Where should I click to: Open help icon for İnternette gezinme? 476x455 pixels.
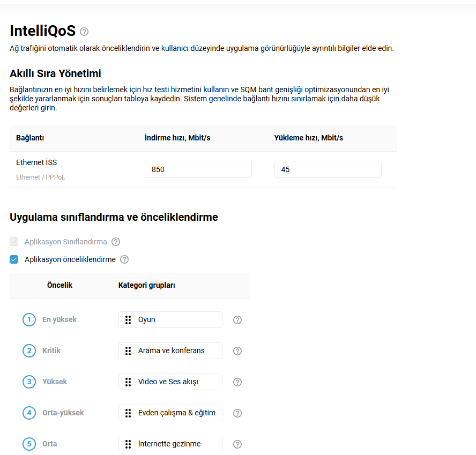point(237,444)
